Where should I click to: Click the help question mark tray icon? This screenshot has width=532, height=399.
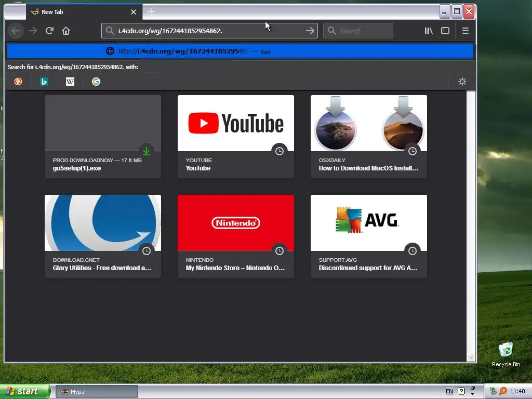[x=461, y=392]
